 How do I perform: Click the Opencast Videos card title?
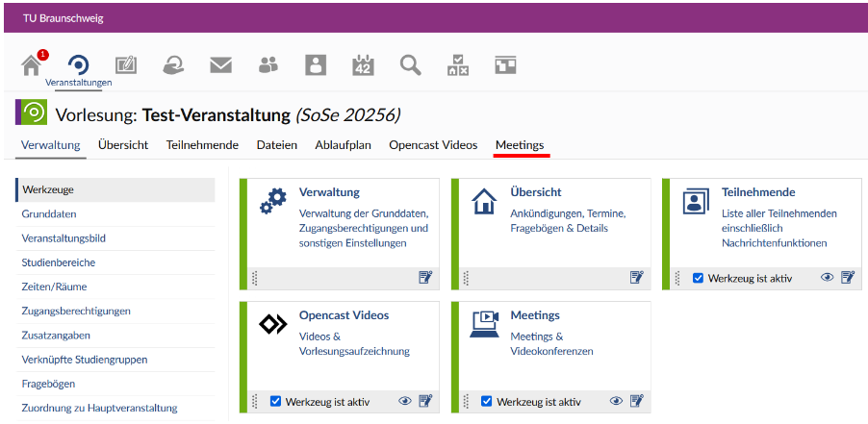(x=344, y=315)
